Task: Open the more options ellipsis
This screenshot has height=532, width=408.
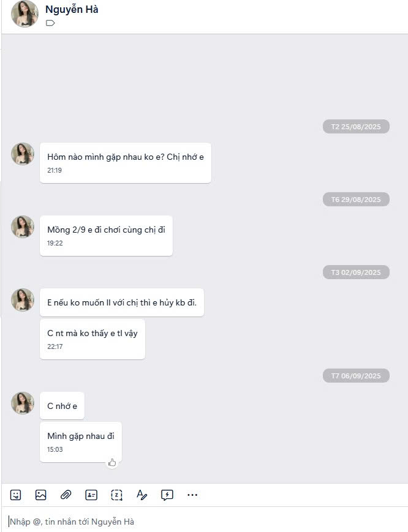Action: 192,495
